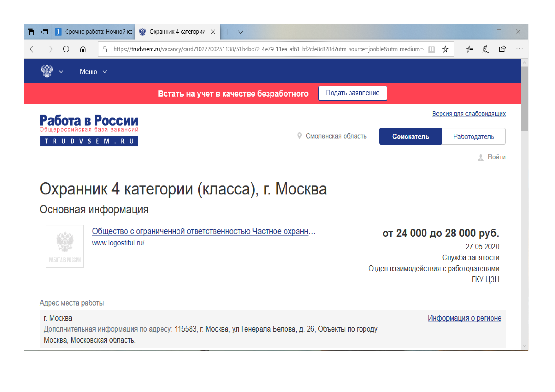555x392 pixels.
Task: Open the browser settings ellipsis menu
Action: point(519,50)
